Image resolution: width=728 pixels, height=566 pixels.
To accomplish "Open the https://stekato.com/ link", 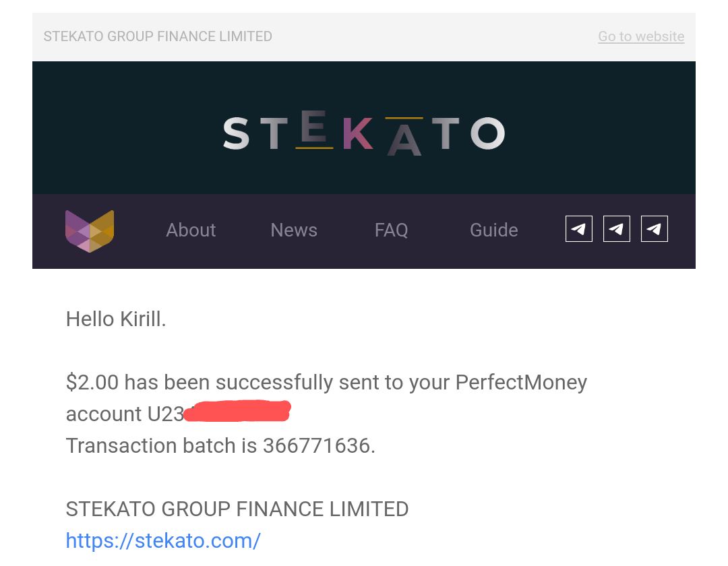I will [x=163, y=541].
